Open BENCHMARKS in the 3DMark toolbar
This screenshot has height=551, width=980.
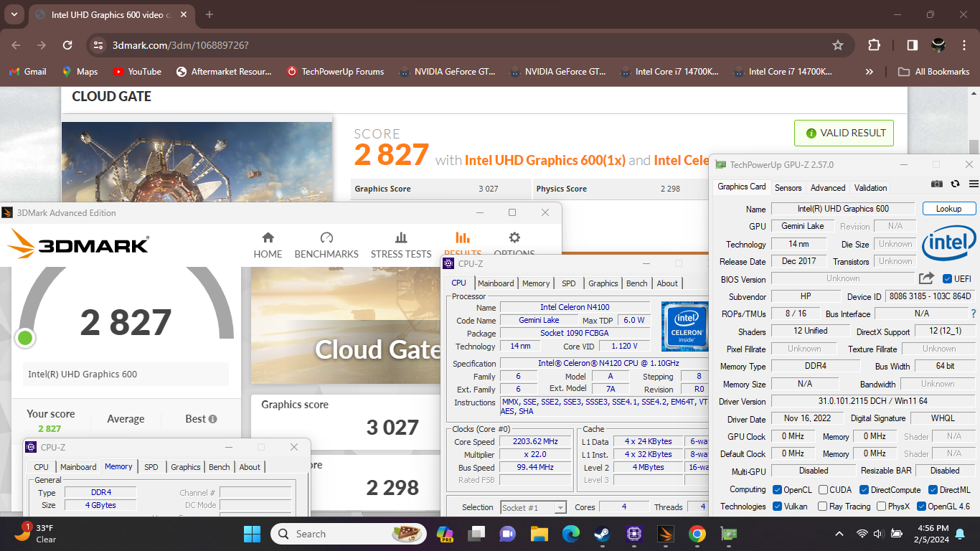click(x=326, y=245)
